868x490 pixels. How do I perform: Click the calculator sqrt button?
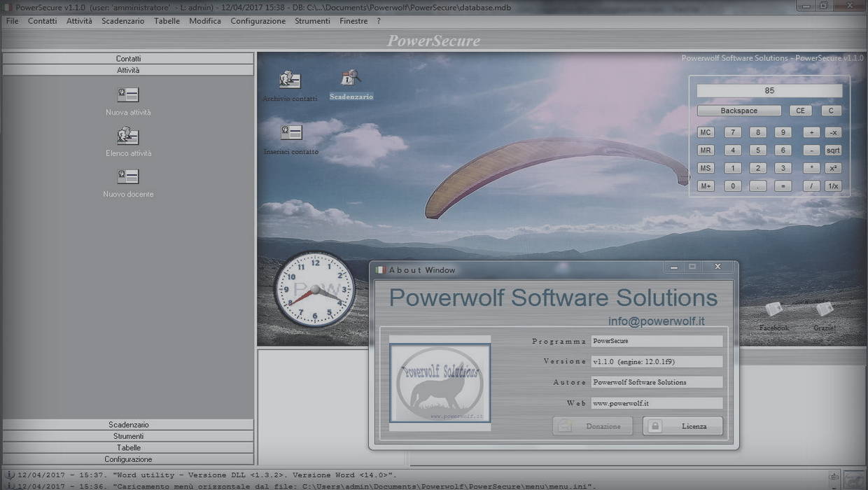(833, 150)
